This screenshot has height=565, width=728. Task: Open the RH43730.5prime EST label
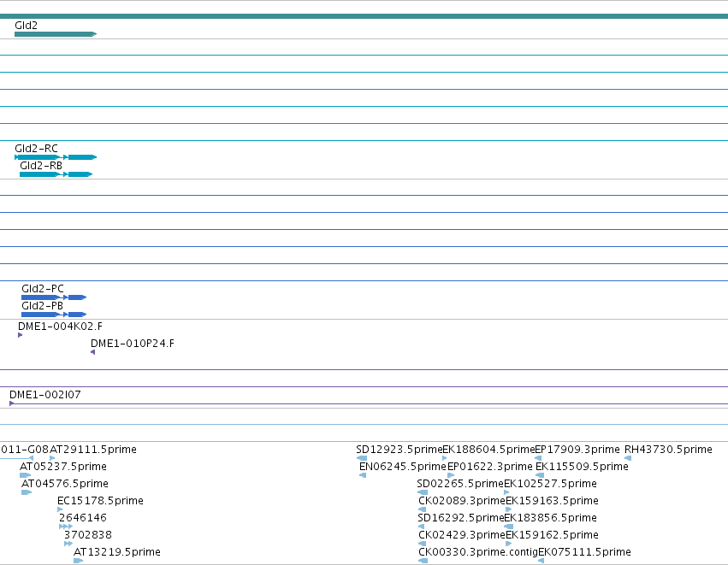coord(668,450)
